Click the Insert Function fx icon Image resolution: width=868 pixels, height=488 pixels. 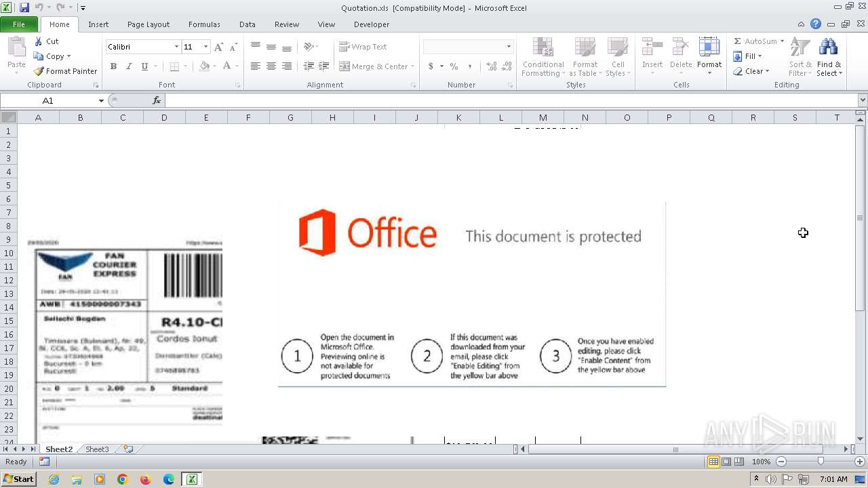[x=157, y=100]
